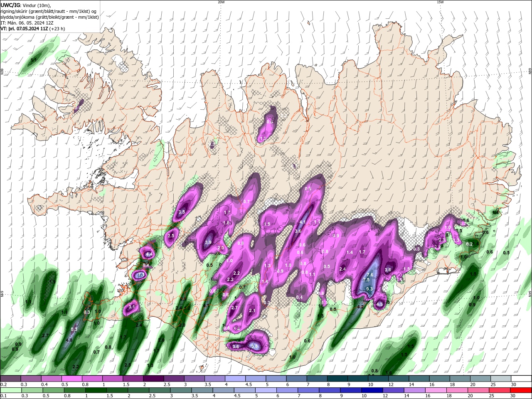Click the '3.9' snowfall value on the map

(x=208, y=243)
